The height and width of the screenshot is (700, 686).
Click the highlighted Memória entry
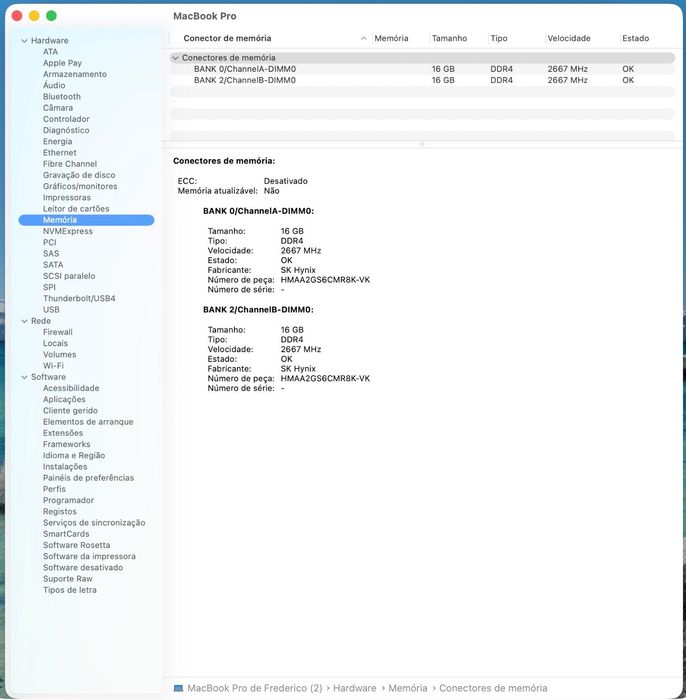(x=86, y=220)
